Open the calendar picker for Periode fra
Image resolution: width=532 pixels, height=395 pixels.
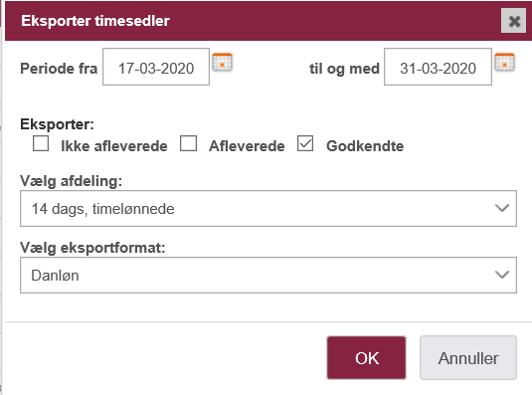tap(222, 62)
